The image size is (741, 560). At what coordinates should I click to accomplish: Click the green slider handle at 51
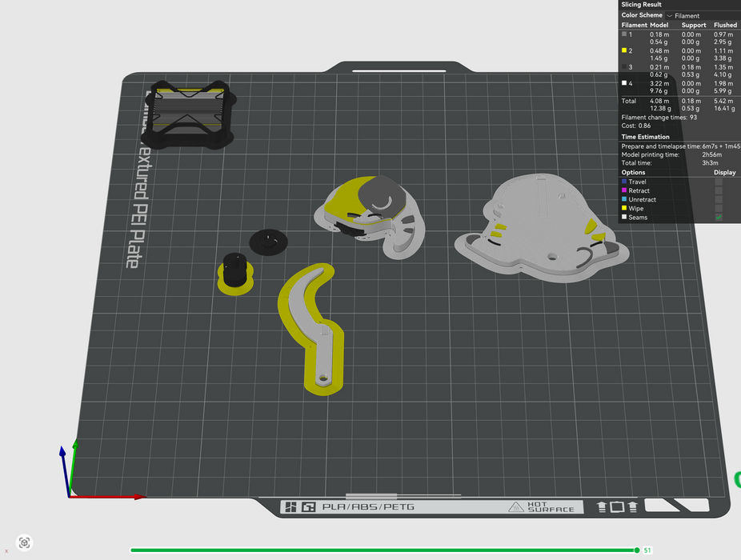click(637, 550)
